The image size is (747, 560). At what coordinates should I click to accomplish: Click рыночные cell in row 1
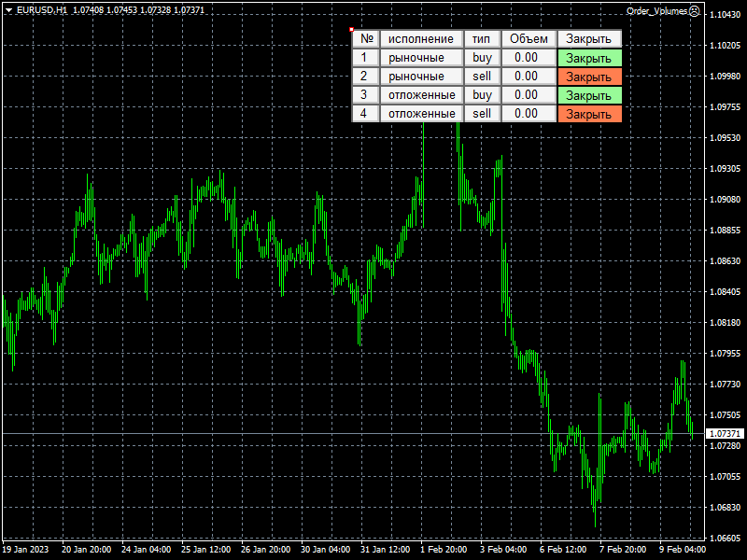pyautogui.click(x=422, y=58)
